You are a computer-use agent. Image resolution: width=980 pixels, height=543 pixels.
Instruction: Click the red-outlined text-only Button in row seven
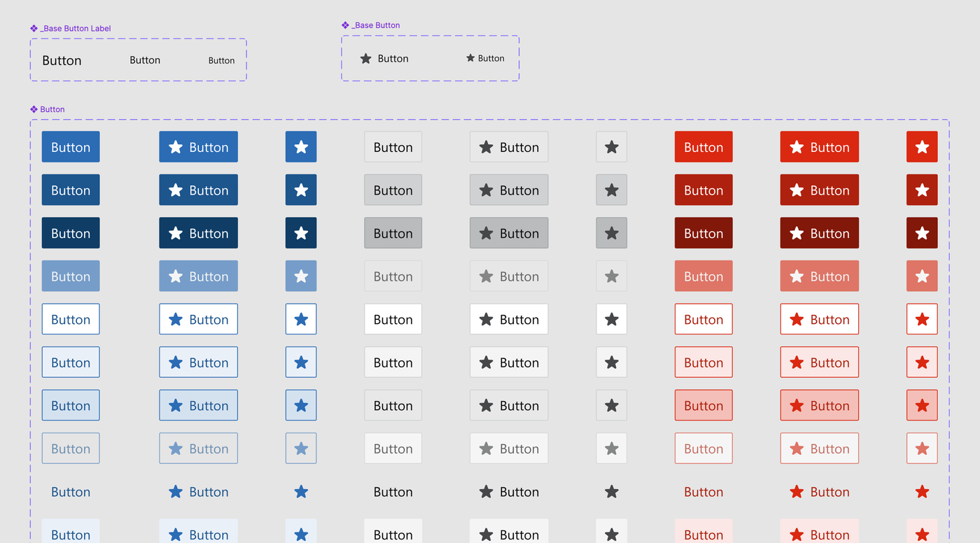(703, 405)
